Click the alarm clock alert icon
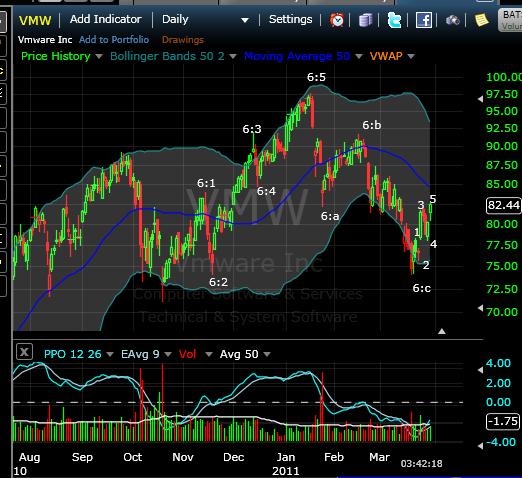 tap(337, 20)
